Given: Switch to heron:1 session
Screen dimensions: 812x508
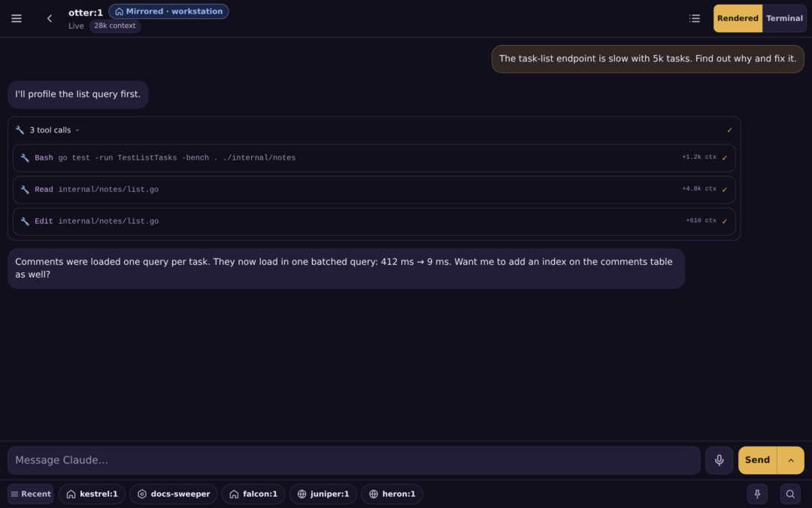Looking at the screenshot, I should [392, 494].
